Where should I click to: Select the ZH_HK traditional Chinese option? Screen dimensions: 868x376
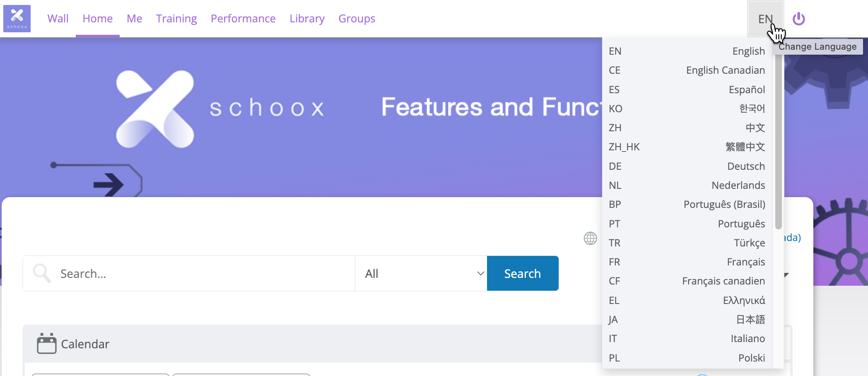[687, 147]
